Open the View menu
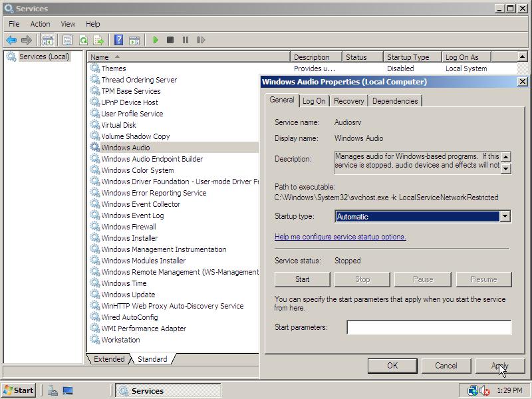532x399 pixels. [68, 24]
